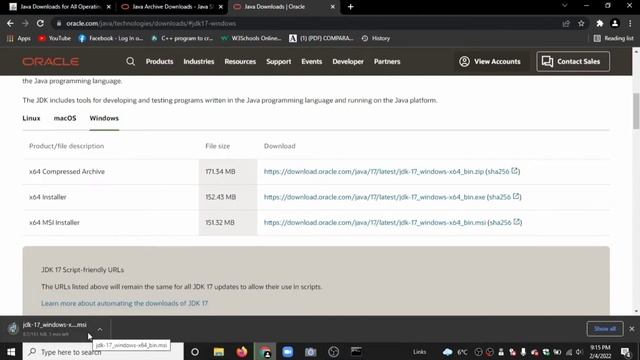Open notification center icon

625,352
